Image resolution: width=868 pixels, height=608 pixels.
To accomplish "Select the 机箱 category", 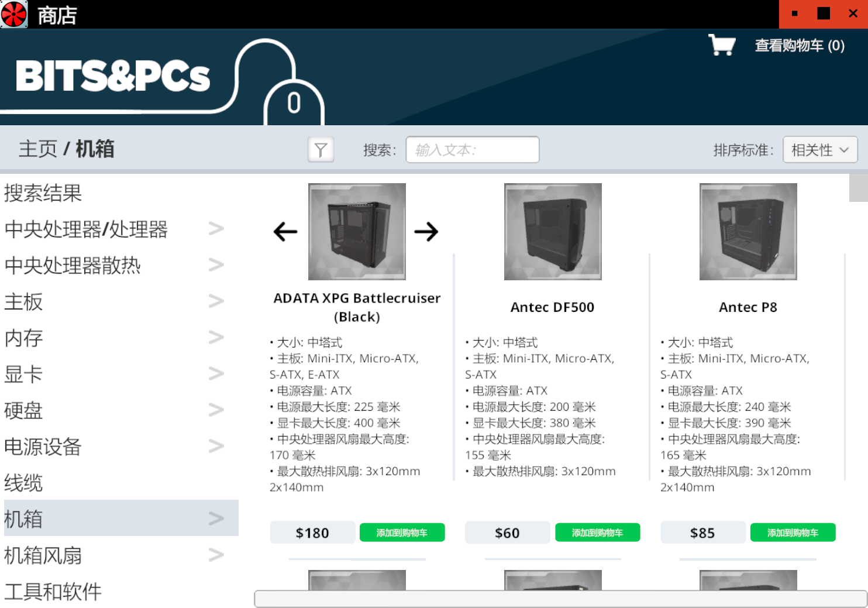I will tap(121, 518).
